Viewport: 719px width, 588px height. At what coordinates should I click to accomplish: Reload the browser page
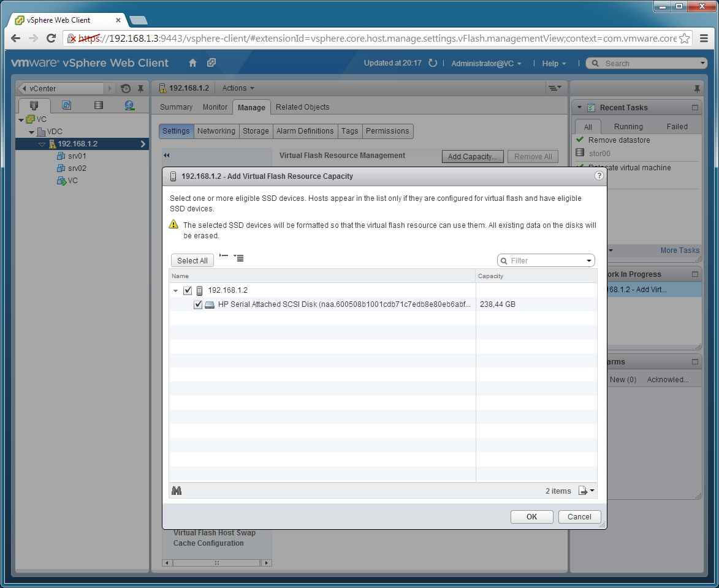[x=51, y=39]
